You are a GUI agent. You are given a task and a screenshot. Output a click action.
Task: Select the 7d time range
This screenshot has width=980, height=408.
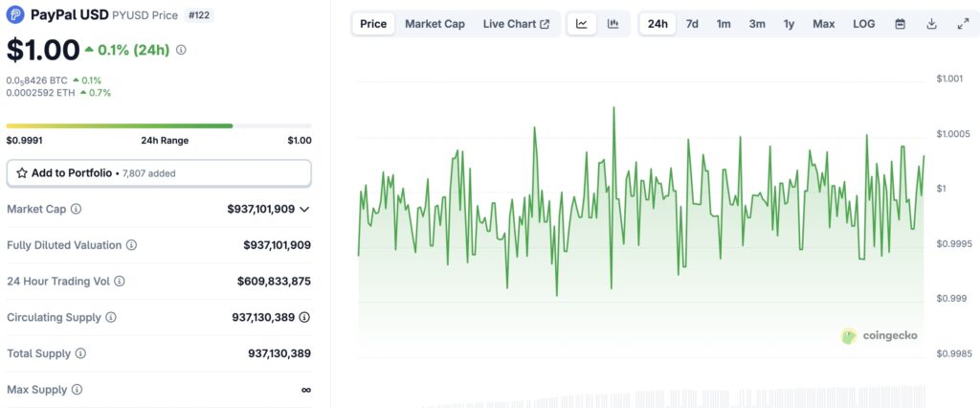tap(692, 24)
